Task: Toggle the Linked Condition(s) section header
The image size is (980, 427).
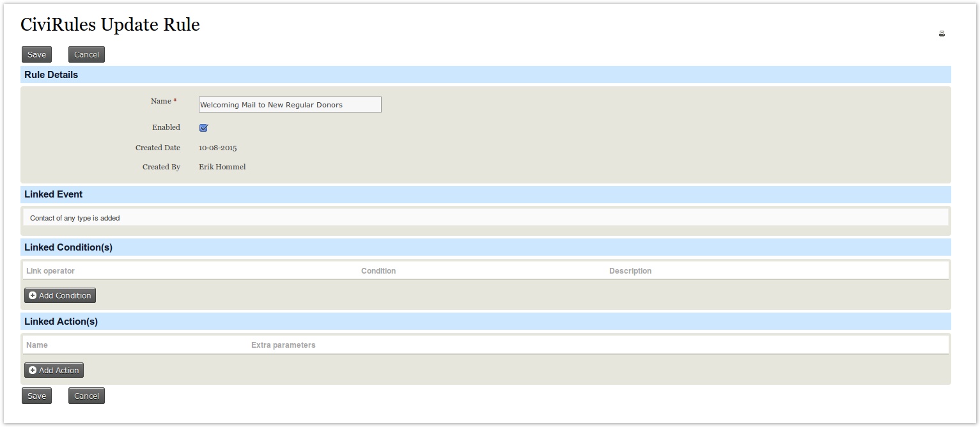Action: 68,247
